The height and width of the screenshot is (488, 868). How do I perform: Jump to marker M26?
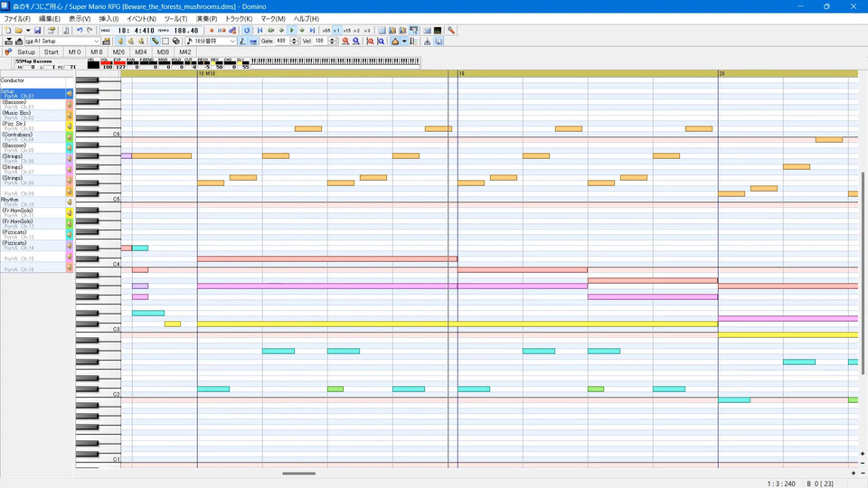[118, 52]
